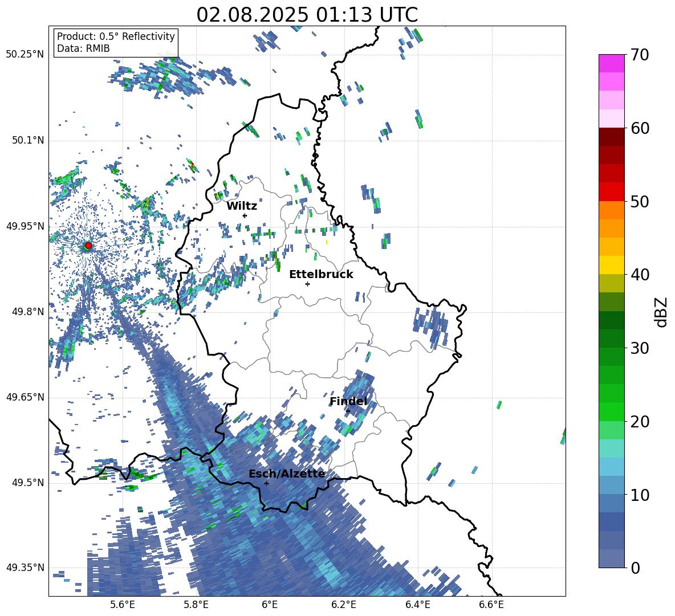Click the Data: RMIB text
This screenshot has height=616, width=675.
[x=83, y=48]
